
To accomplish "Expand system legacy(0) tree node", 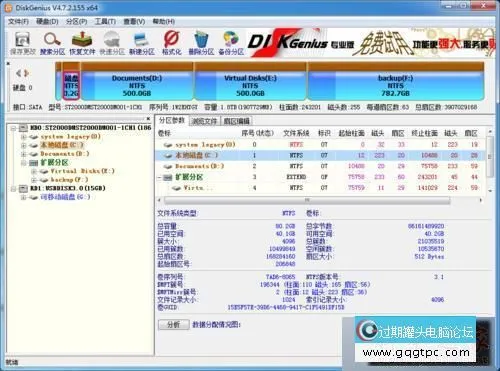I will click(23, 137).
